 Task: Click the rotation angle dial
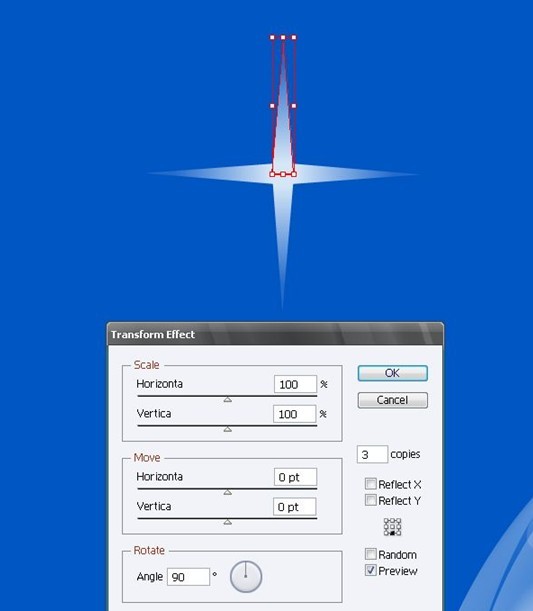[x=246, y=577]
